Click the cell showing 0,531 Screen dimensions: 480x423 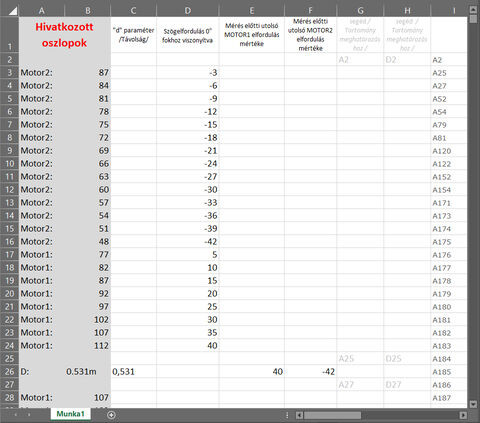(133, 372)
